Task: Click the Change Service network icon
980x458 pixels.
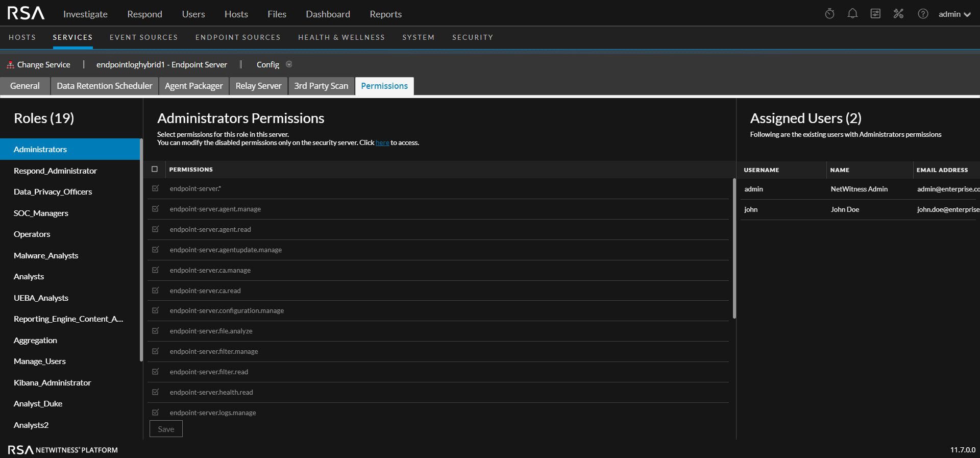Action: point(10,65)
